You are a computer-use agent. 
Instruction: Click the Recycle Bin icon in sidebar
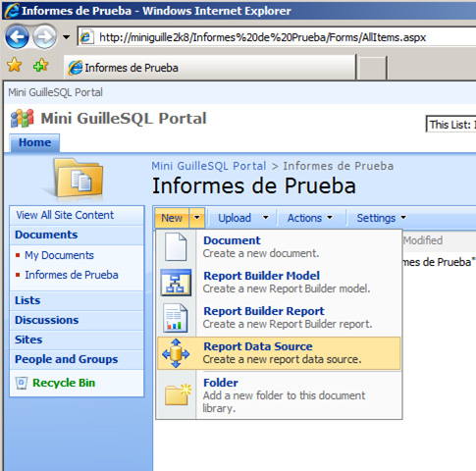[22, 383]
